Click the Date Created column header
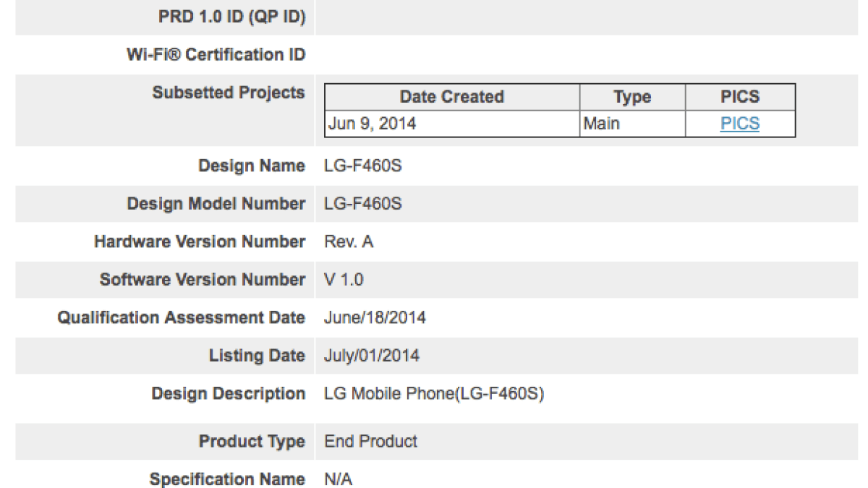This screenshot has height=488, width=868. [451, 97]
